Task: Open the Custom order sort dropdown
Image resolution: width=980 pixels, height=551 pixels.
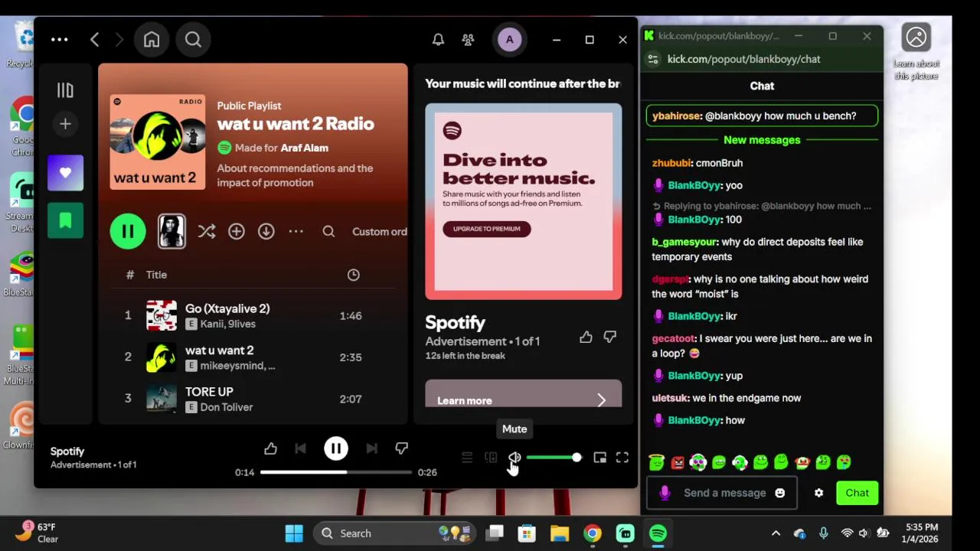Action: (x=380, y=232)
